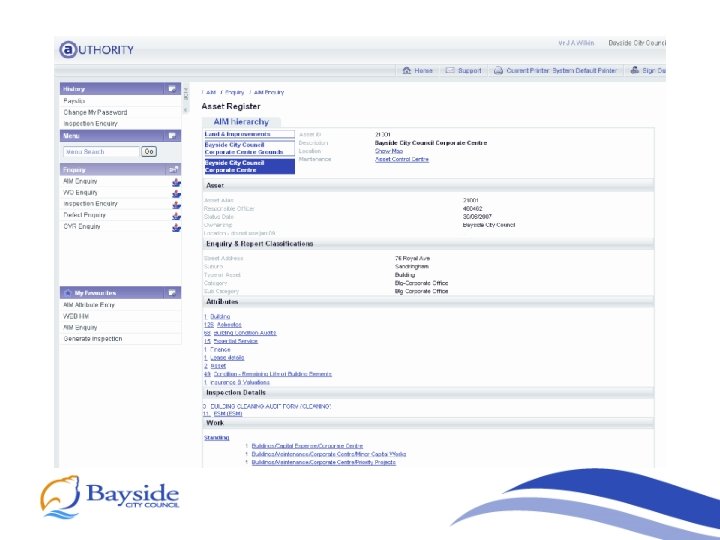Open Inspection Enquiry in History list
The height and width of the screenshot is (540, 720).
[90, 124]
